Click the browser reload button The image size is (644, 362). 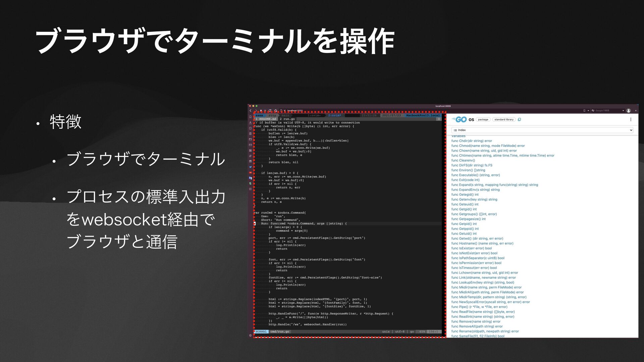(x=270, y=111)
